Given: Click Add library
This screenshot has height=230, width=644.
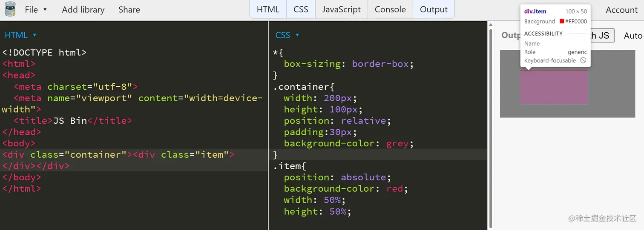Looking at the screenshot, I should coord(83,9).
